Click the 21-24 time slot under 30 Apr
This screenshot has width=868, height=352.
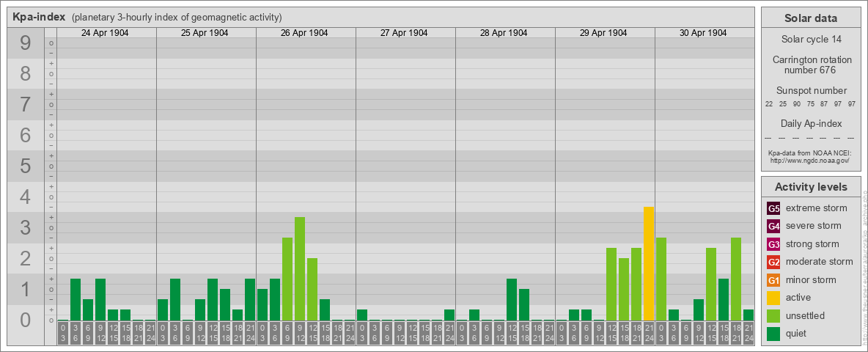click(x=749, y=333)
